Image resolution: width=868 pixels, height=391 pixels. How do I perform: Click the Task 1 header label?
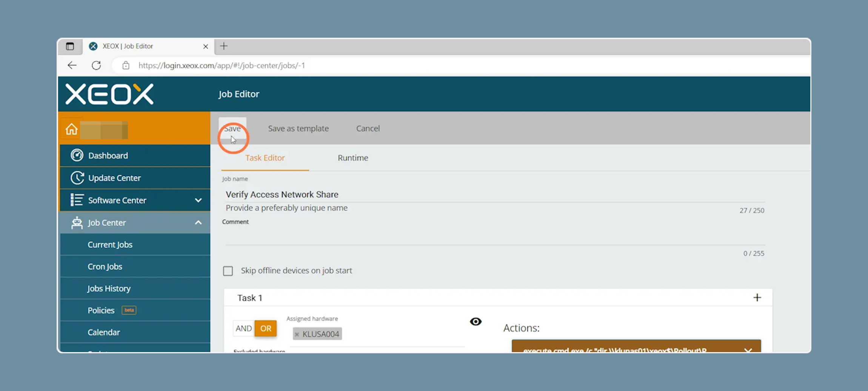click(250, 298)
